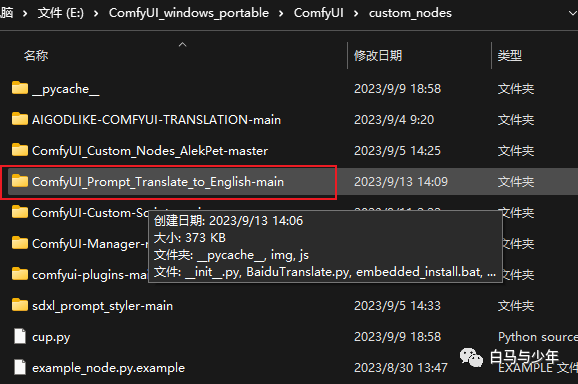Click the ComfyUI_Custom_Nodes_AlekPet-master folder icon
578x384 pixels.
pyautogui.click(x=20, y=150)
